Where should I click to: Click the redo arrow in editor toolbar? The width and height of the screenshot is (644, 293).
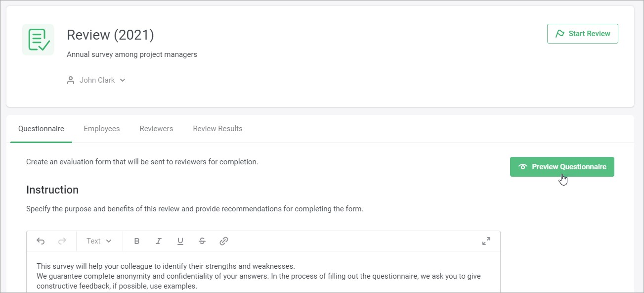coord(62,241)
